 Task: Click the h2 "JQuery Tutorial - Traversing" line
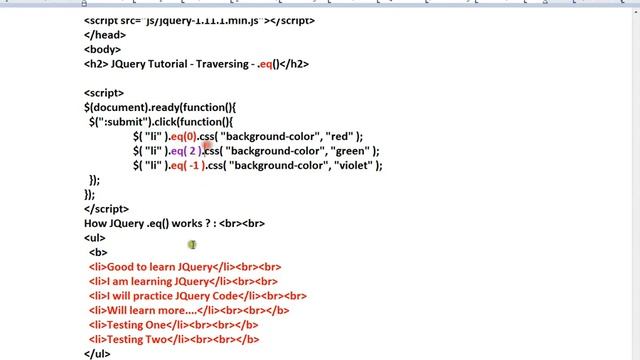click(196, 64)
